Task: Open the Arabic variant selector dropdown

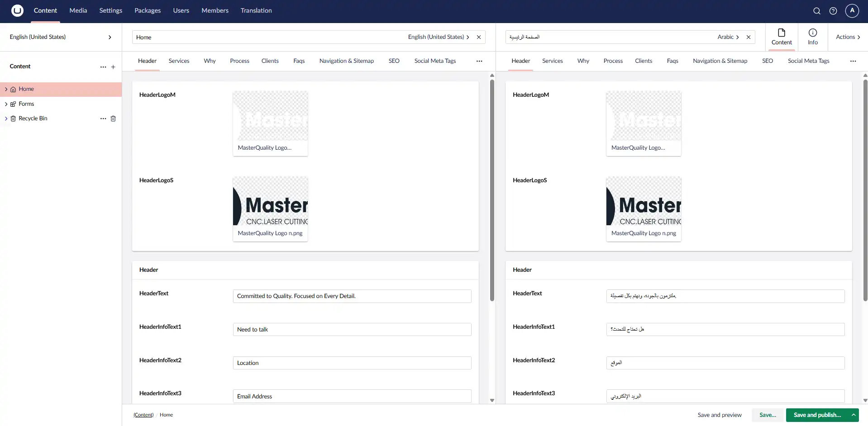Action: coord(728,37)
